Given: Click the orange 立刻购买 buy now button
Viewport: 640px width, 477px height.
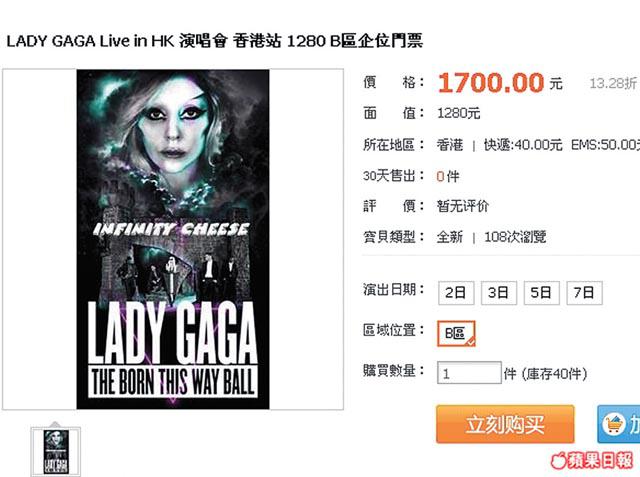Looking at the screenshot, I should [505, 424].
